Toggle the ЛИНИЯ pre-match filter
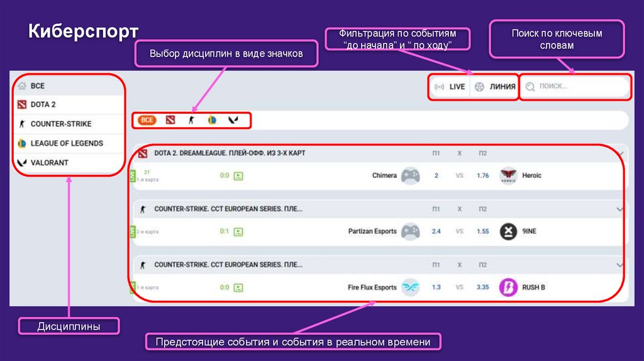Viewport: 644px width, 361px height. point(494,87)
